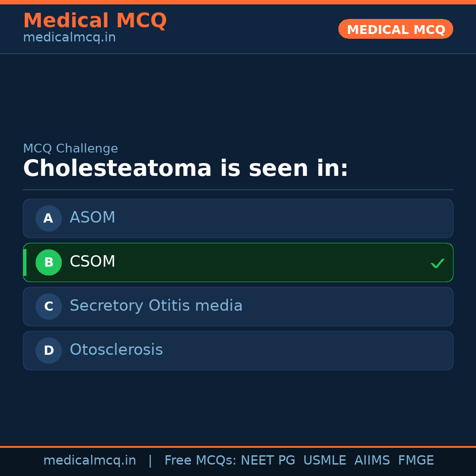Select the ASOM answer text
The image size is (476, 476).
tap(93, 218)
